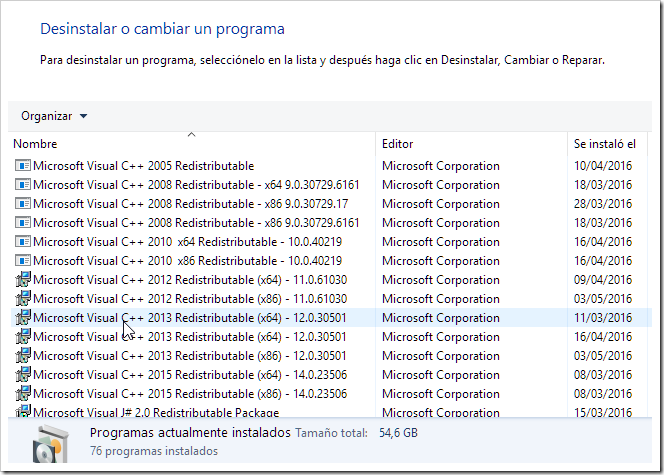The image size is (664, 475).
Task: Click icon of 2013 Redistributable (x86) 12.0.30501
Action: (x=23, y=356)
